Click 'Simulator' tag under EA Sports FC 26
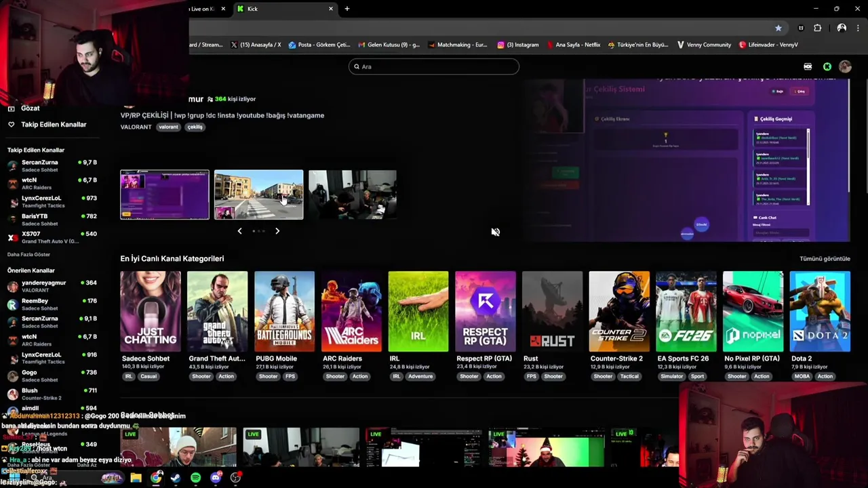 672,376
